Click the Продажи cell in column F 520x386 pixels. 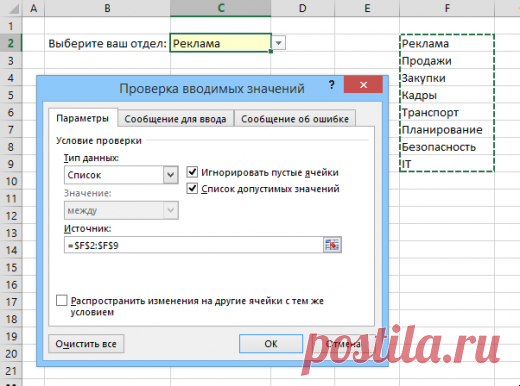(447, 61)
